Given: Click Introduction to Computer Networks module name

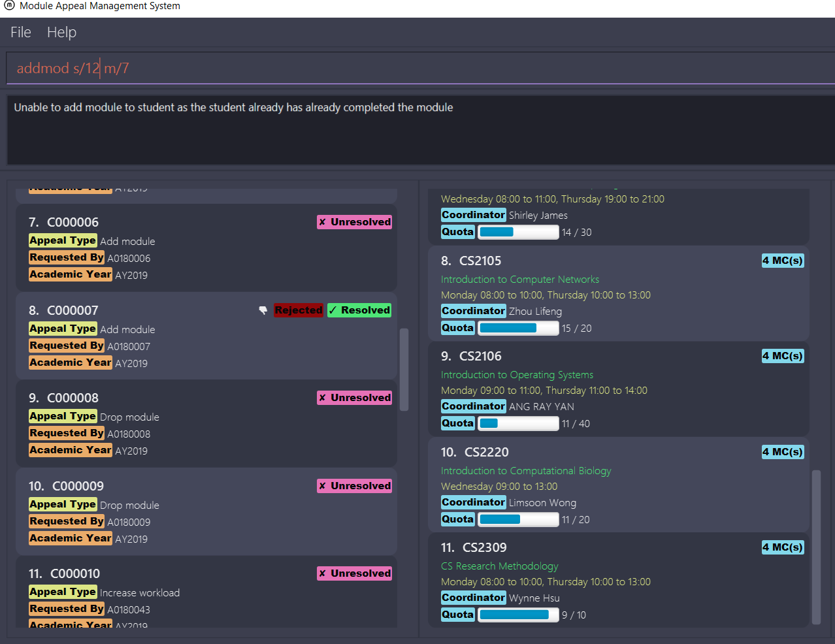Looking at the screenshot, I should coord(519,279).
